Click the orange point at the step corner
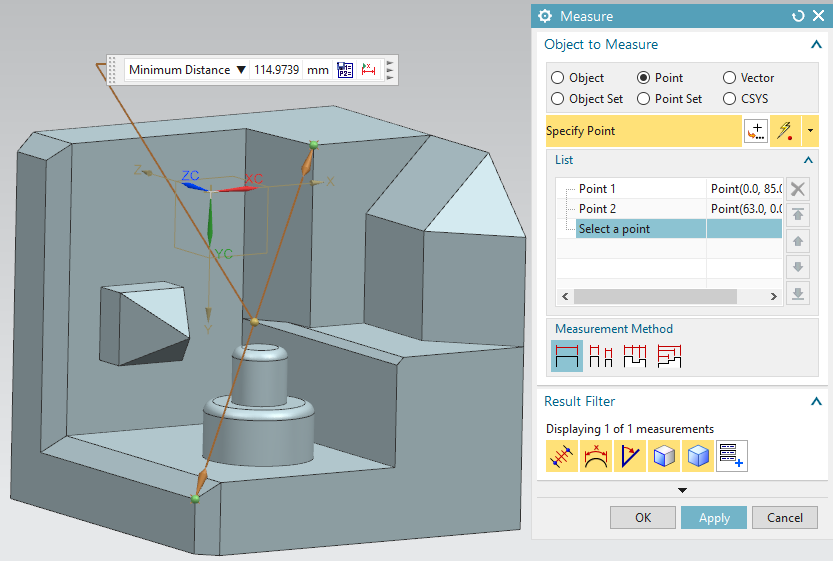 tap(254, 321)
